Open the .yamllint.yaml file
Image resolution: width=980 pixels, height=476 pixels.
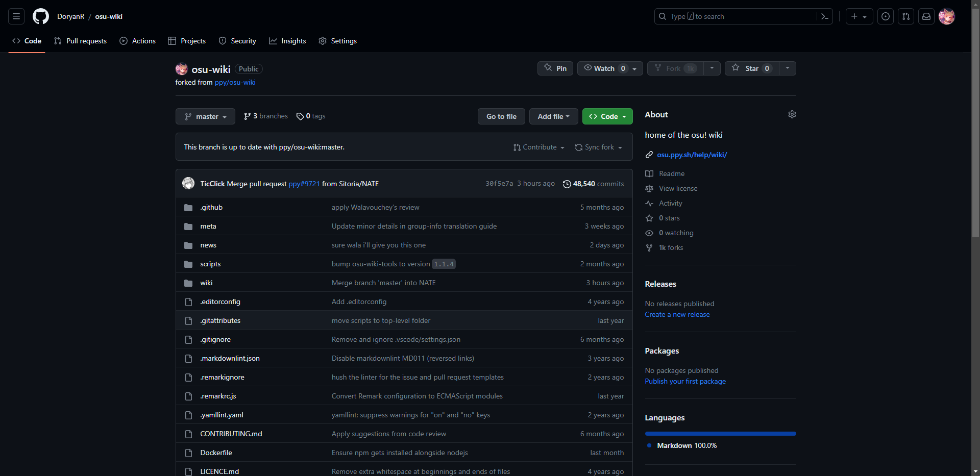tap(222, 415)
